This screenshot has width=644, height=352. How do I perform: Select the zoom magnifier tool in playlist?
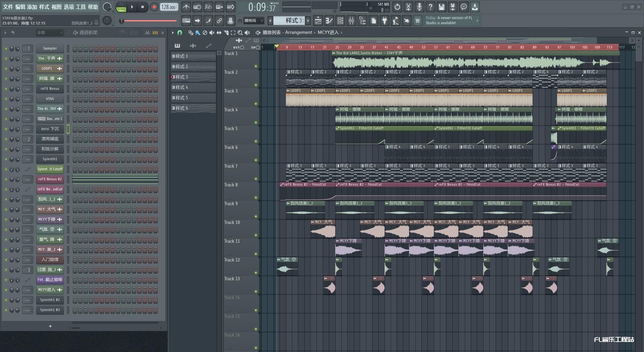pyautogui.click(x=240, y=33)
